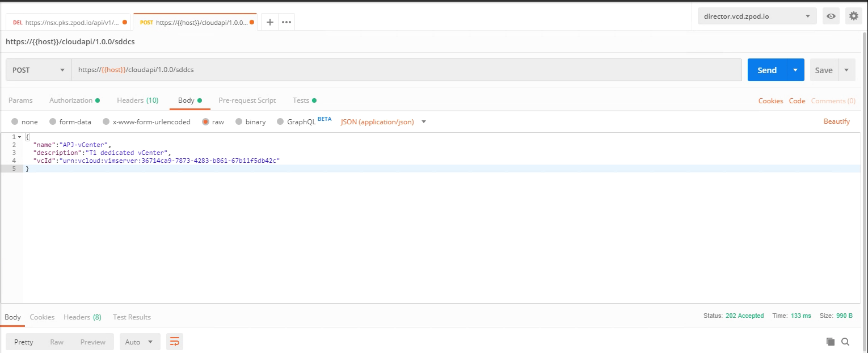
Task: Open the JSON (application/json) content type dropdown
Action: (383, 122)
